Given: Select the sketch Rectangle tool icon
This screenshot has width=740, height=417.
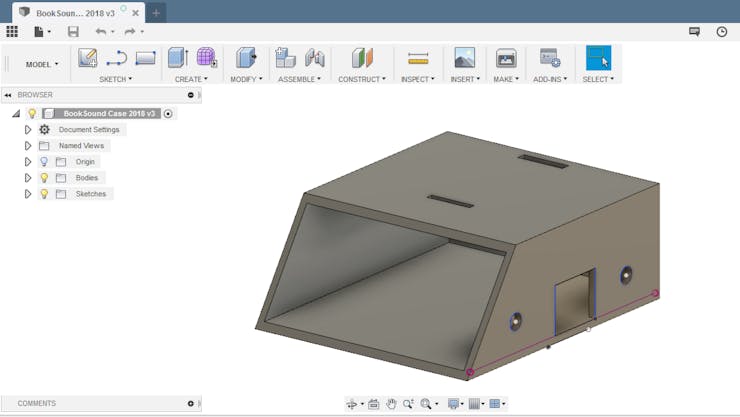Looking at the screenshot, I should coord(145,58).
